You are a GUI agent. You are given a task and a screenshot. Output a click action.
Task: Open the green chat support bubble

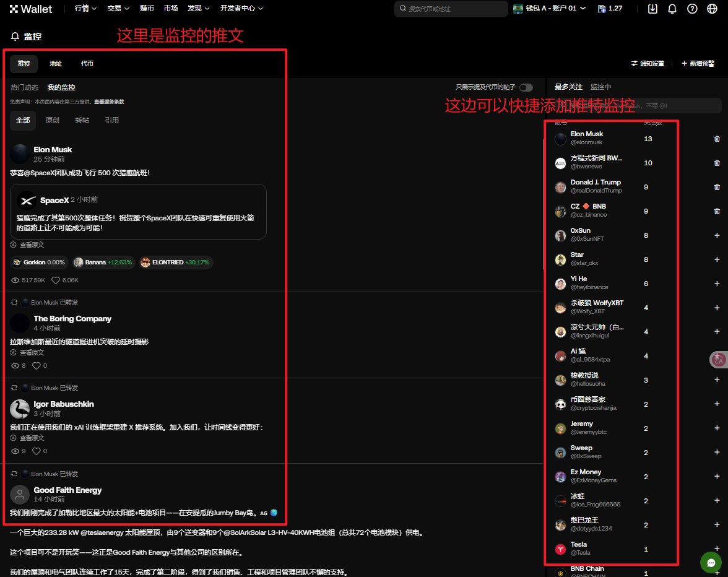point(711,563)
